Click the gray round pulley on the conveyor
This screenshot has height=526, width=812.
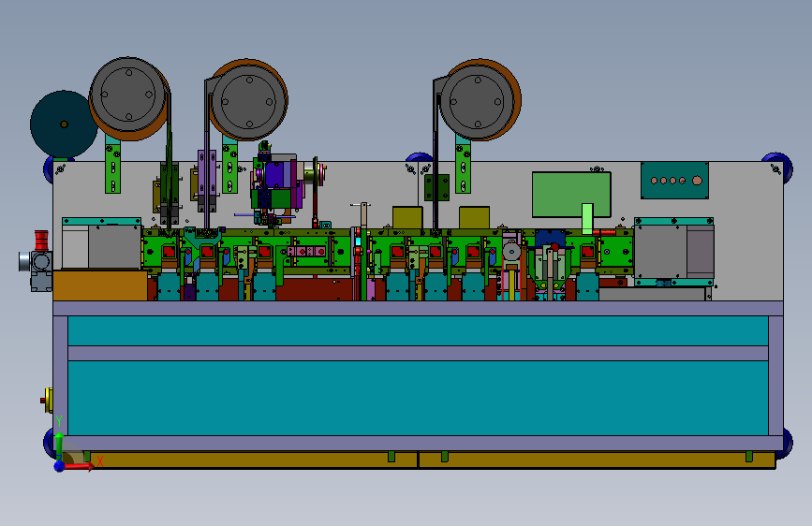coord(511,252)
